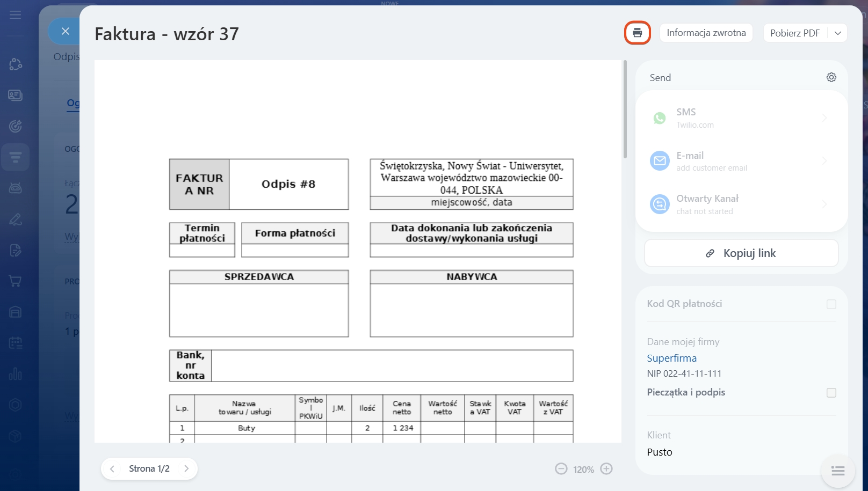Toggle the Pieczątka i podpis checkbox
The width and height of the screenshot is (868, 491).
pos(831,393)
